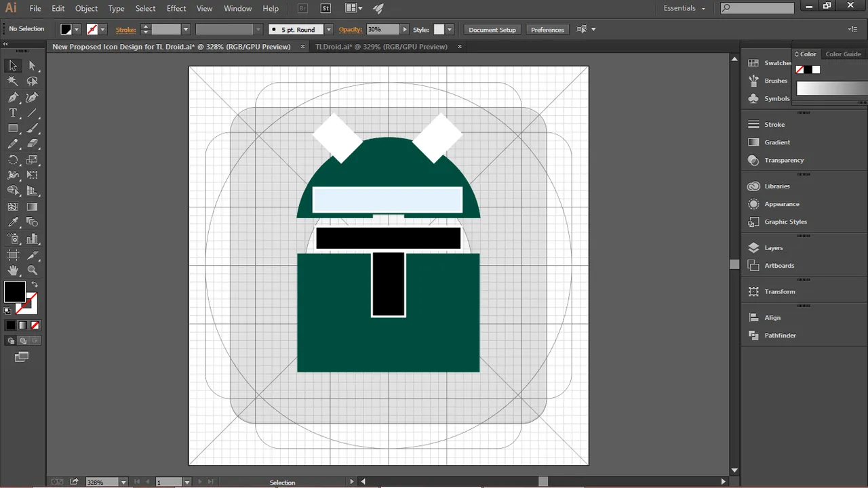Activate the Rotate tool

[x=13, y=159]
